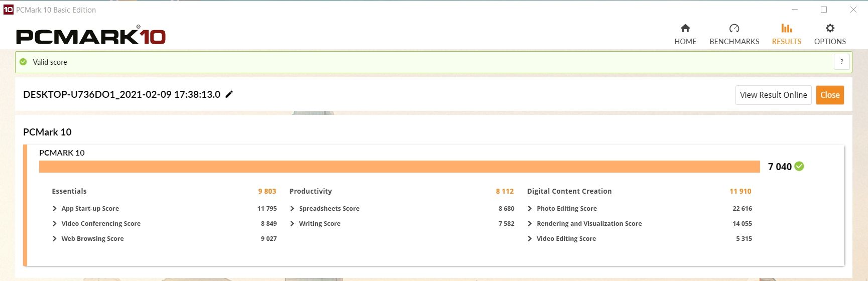The height and width of the screenshot is (281, 868).
Task: Click the Spreadsheets value 8 680
Action: [506, 208]
